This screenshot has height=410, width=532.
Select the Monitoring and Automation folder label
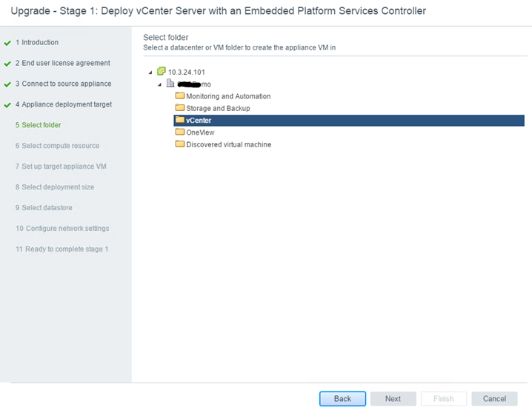tap(228, 96)
